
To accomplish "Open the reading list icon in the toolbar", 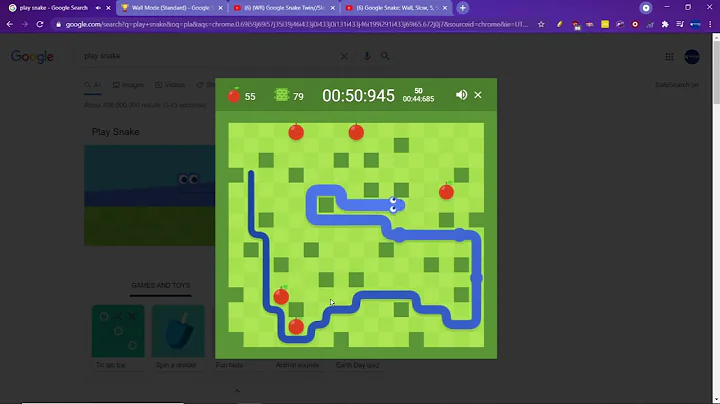I will (680, 24).
